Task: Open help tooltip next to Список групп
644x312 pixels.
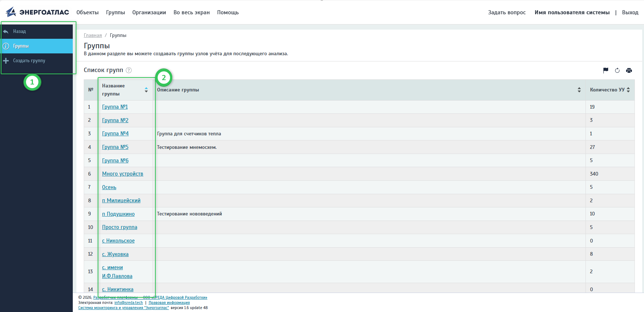Action: [x=129, y=70]
